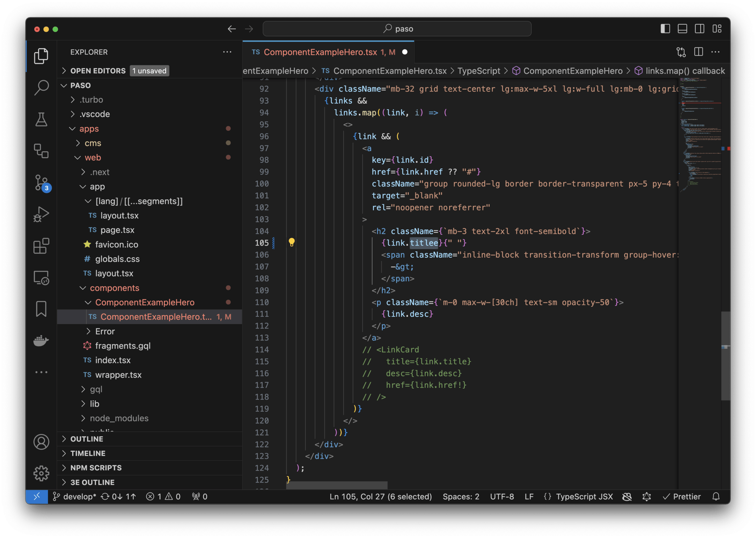Click the develop branch in status bar
756x538 pixels.
click(75, 497)
